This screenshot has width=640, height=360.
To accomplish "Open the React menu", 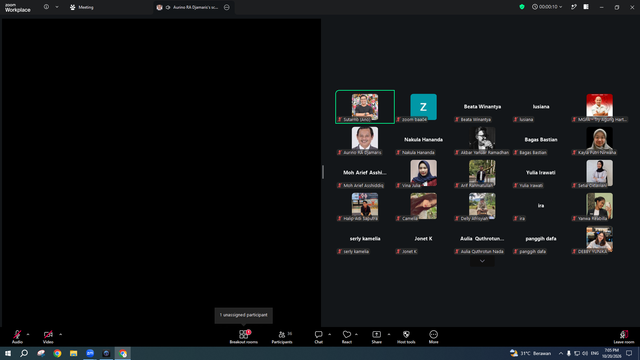I will 347,337.
